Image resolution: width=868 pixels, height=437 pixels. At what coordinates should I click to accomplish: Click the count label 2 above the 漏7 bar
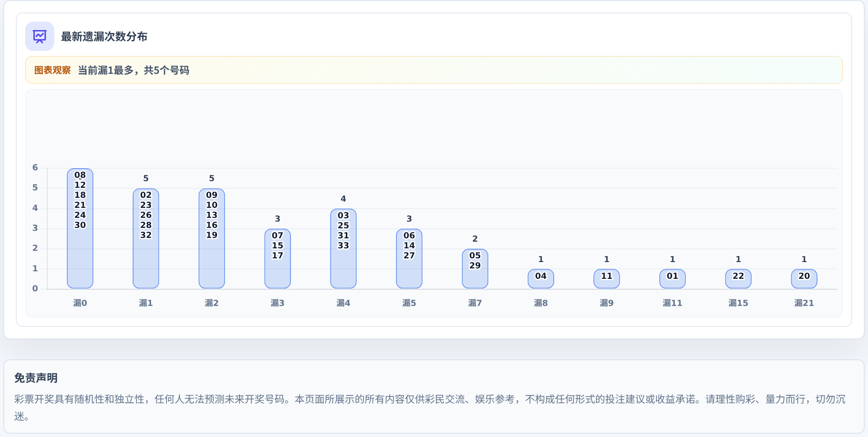tap(475, 239)
